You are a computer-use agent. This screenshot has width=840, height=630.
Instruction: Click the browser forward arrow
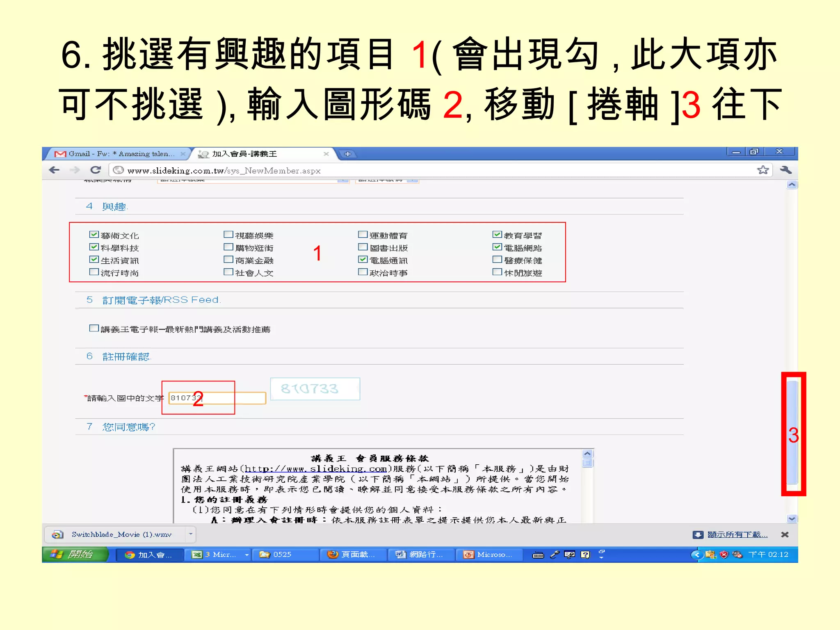[75, 170]
